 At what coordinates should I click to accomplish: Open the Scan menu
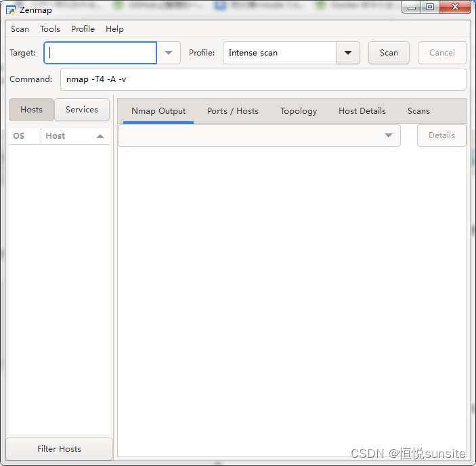(20, 29)
